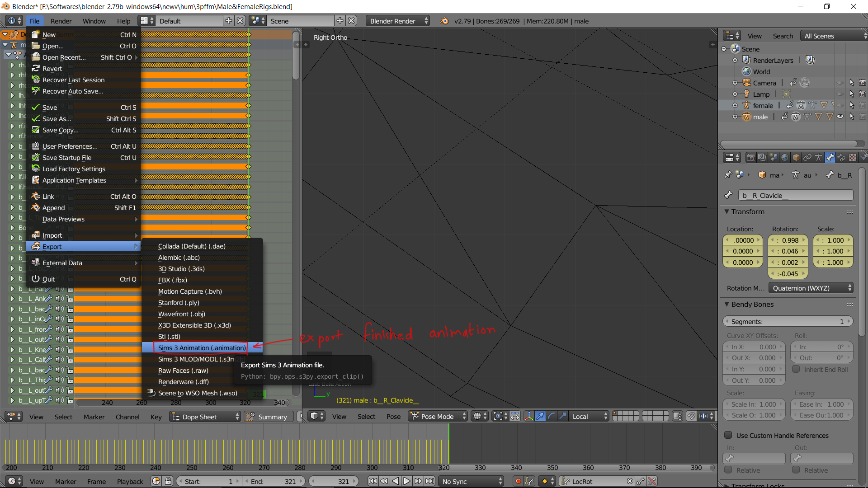Open Object properties tab cube icon
Viewport: 868px width, 488px height.
[x=796, y=157]
